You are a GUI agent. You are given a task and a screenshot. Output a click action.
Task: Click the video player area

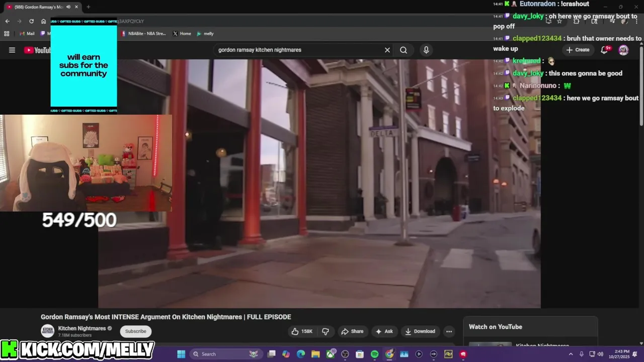pos(319,184)
